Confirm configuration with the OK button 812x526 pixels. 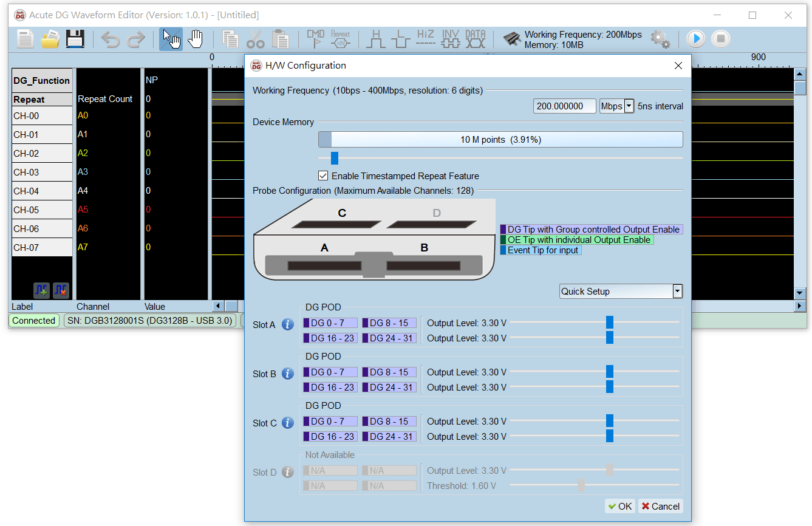coord(619,506)
